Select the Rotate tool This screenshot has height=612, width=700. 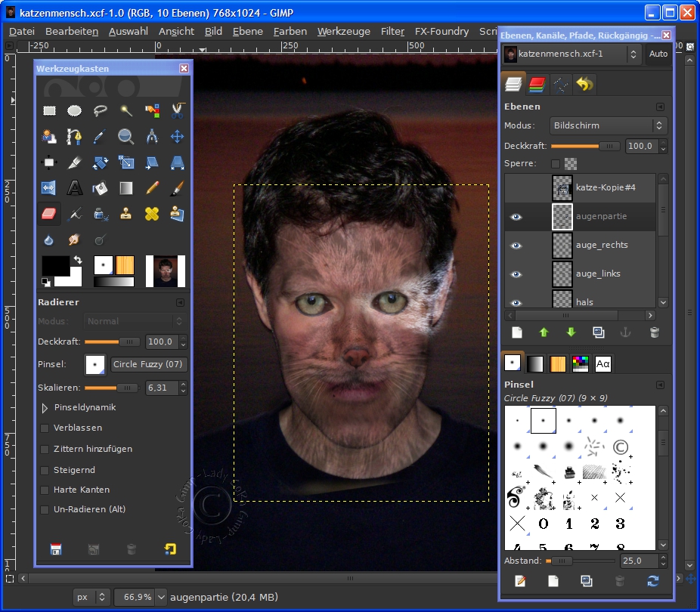point(100,162)
